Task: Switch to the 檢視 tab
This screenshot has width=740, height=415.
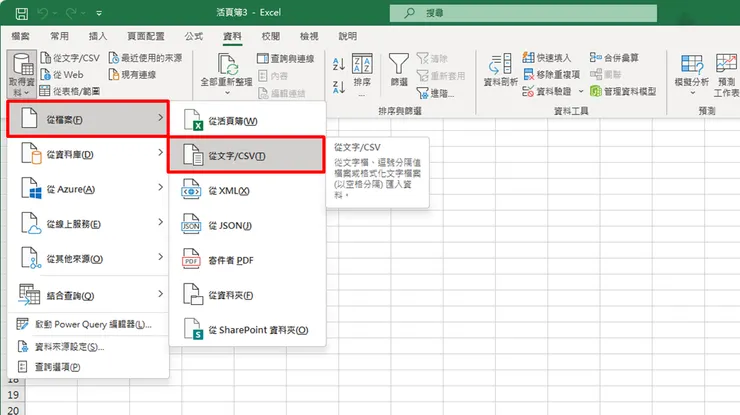Action: click(x=309, y=36)
